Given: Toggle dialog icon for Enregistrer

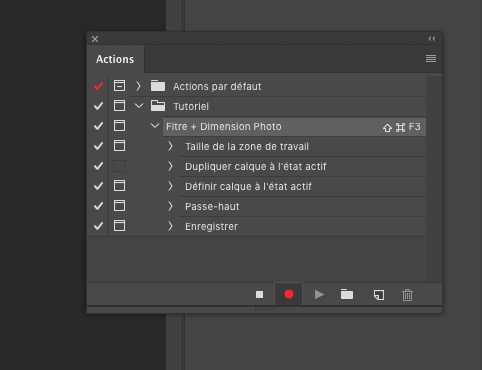Looking at the screenshot, I should click(119, 226).
